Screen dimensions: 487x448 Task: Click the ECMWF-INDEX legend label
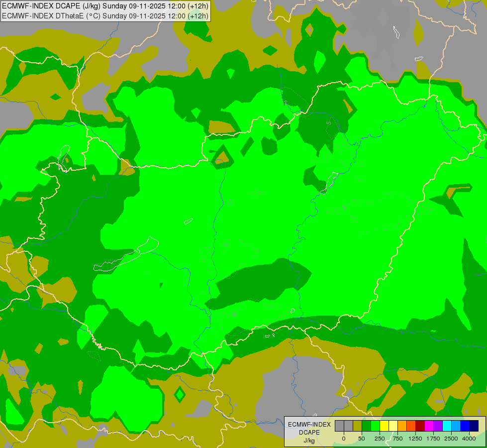(x=309, y=425)
